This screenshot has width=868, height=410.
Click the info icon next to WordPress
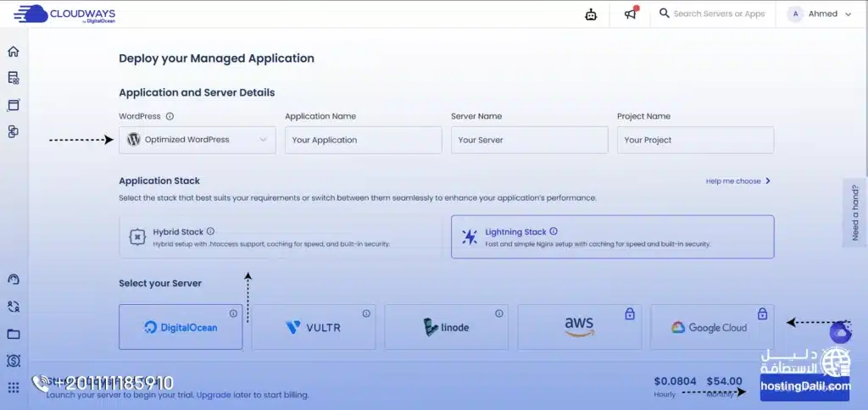click(x=170, y=117)
